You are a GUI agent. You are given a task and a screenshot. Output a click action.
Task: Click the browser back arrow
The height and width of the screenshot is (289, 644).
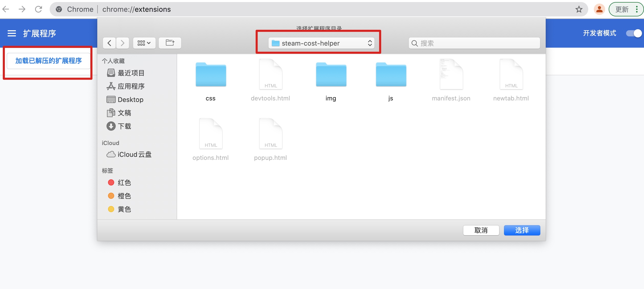6,9
